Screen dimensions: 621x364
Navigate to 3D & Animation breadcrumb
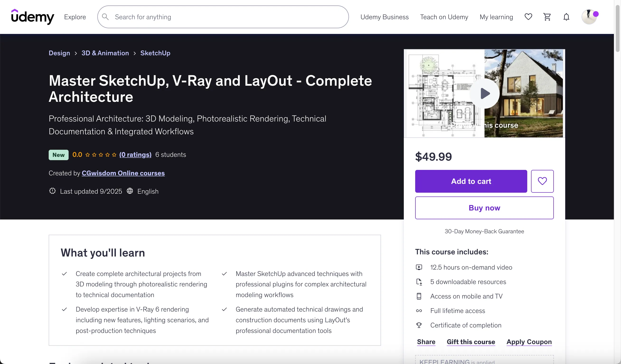105,53
